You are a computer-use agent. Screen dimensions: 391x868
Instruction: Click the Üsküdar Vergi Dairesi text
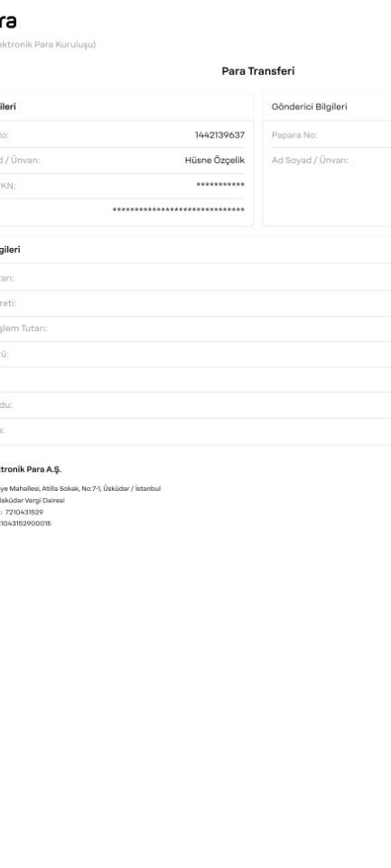(x=33, y=501)
